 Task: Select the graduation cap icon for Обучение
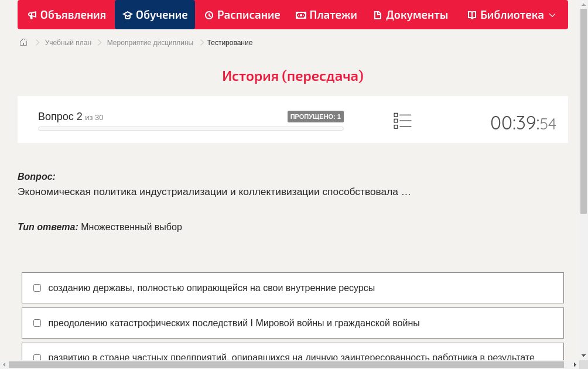click(127, 15)
